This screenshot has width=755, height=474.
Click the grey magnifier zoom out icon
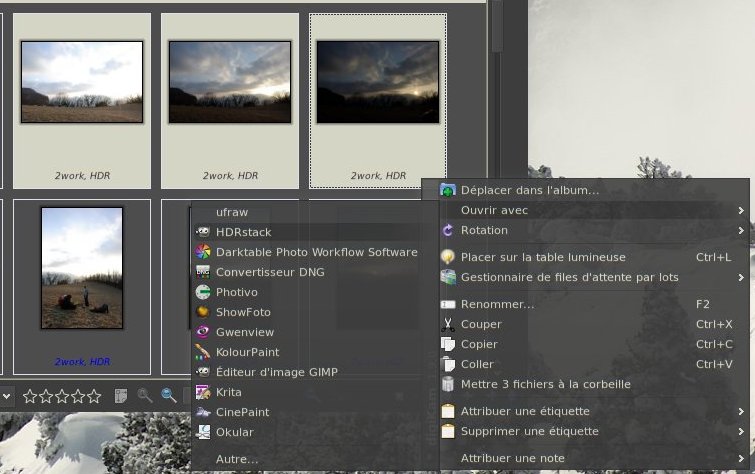[144, 396]
